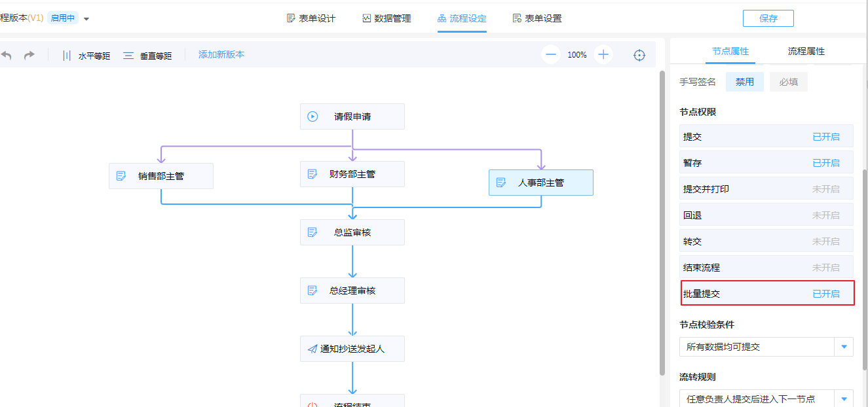Select the 请假申请 start node
The height and width of the screenshot is (407, 868).
pos(352,116)
